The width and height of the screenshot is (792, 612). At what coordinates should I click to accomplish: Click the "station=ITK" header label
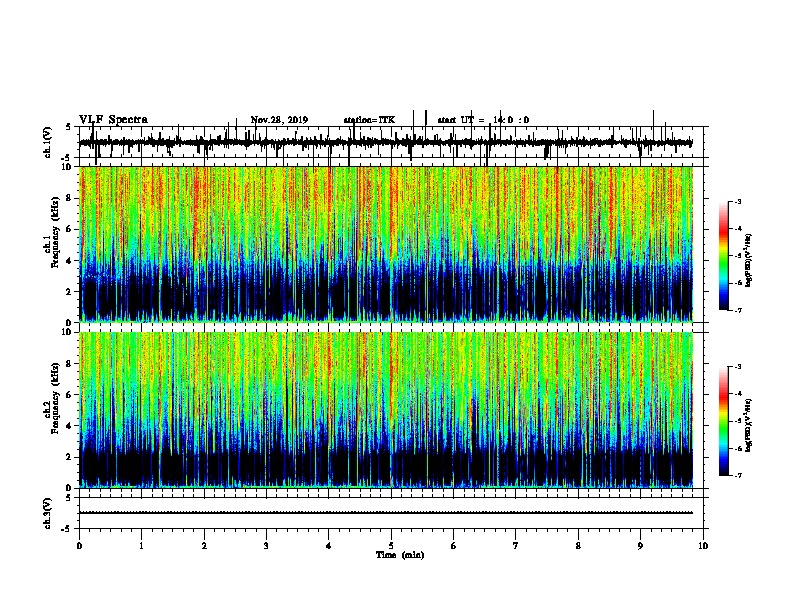(369, 120)
